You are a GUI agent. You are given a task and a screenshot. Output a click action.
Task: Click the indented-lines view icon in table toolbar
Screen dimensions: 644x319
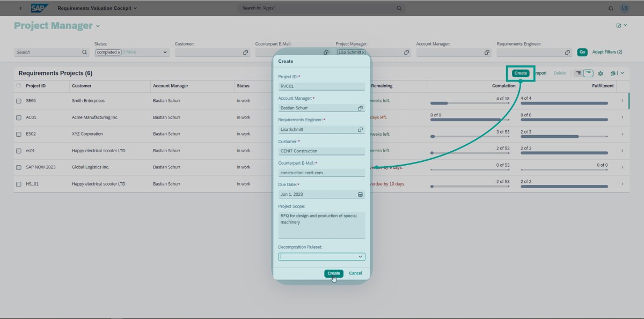[579, 73]
